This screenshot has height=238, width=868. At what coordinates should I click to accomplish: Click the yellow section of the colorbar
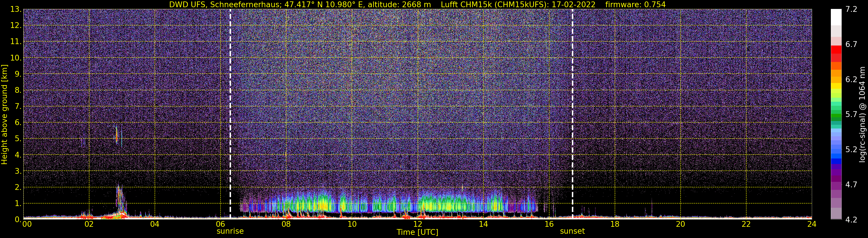(x=836, y=86)
